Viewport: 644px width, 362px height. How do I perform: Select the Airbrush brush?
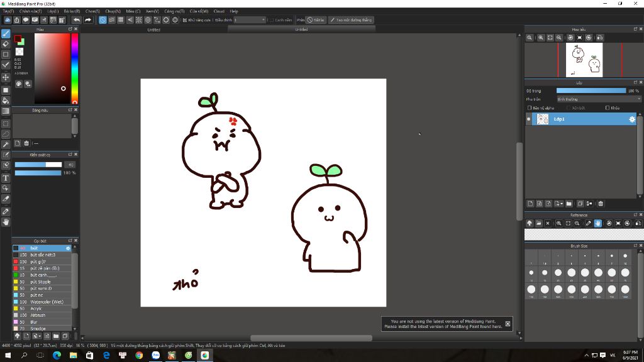[42, 315]
